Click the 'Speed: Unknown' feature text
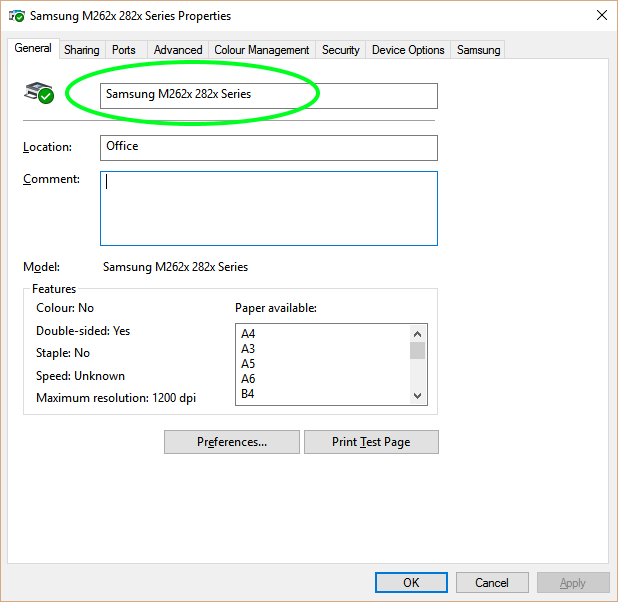Image resolution: width=618 pixels, height=602 pixels. point(80,376)
